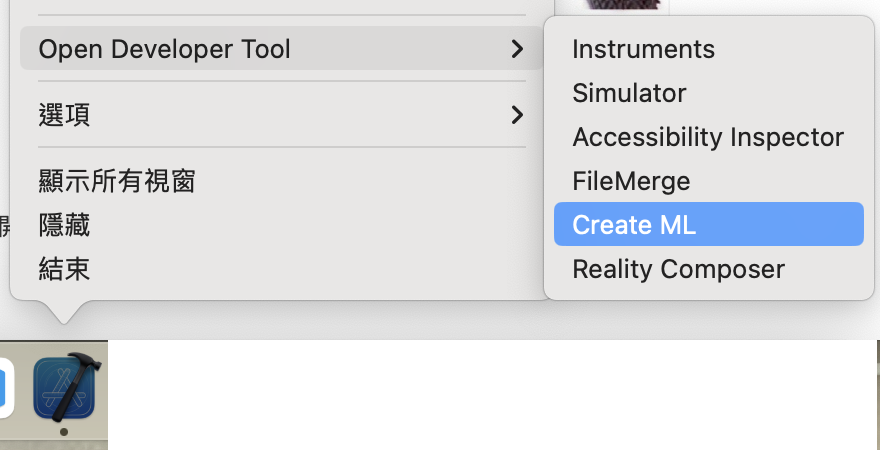
Task: Expand the 選項 submenu arrow
Action: tap(516, 115)
